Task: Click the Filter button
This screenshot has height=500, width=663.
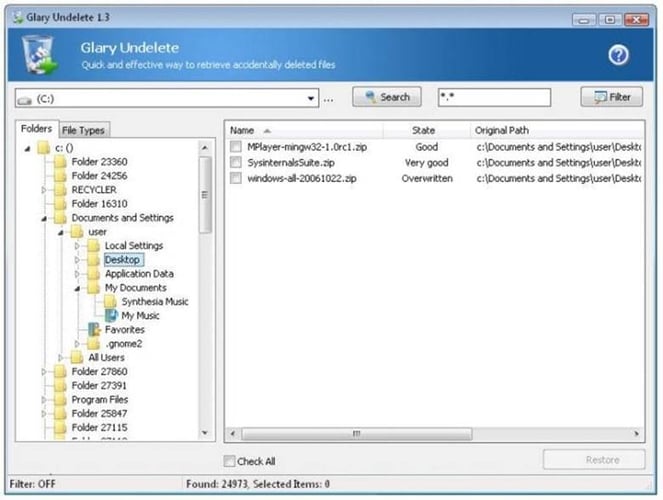Action: point(611,97)
